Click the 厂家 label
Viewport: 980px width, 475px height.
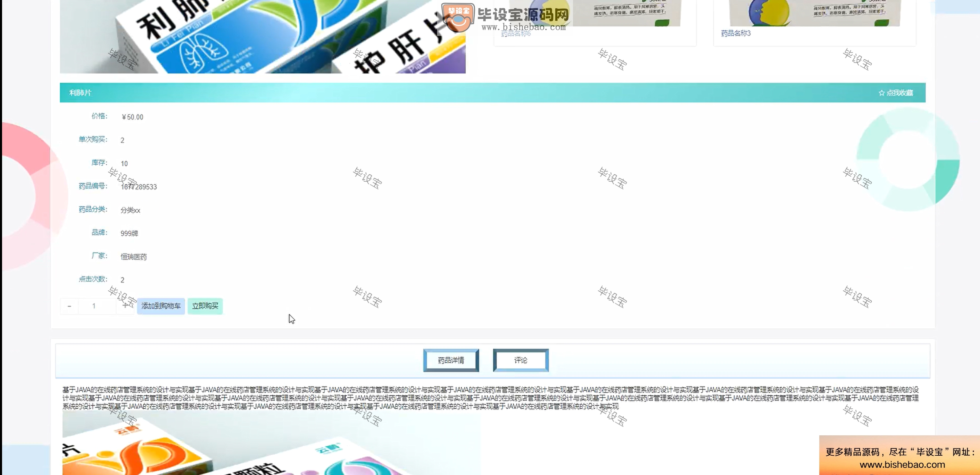coord(100,256)
